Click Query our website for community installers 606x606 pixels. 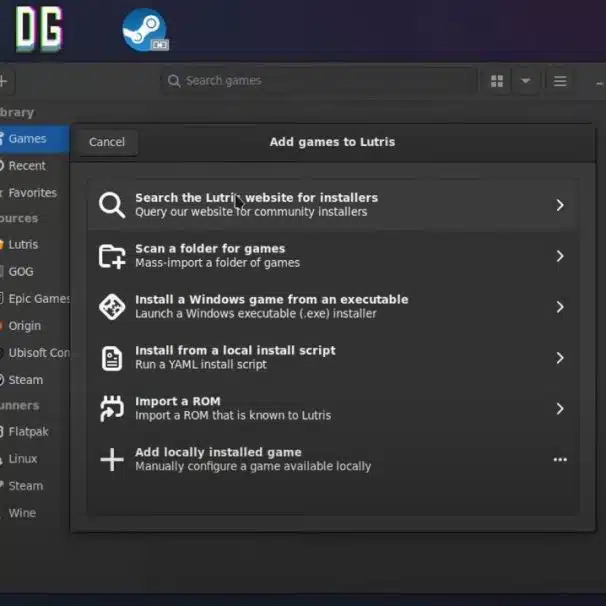251,212
